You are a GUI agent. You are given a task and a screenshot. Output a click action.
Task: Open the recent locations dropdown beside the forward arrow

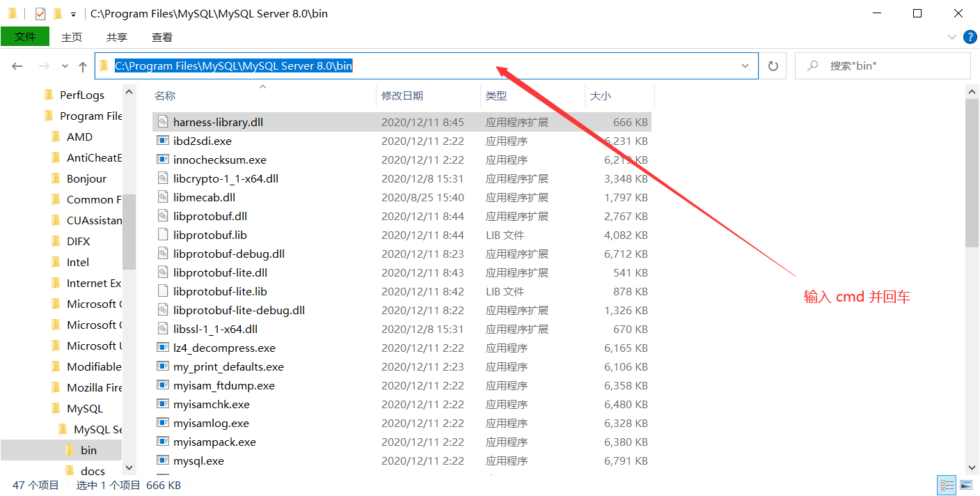(64, 65)
